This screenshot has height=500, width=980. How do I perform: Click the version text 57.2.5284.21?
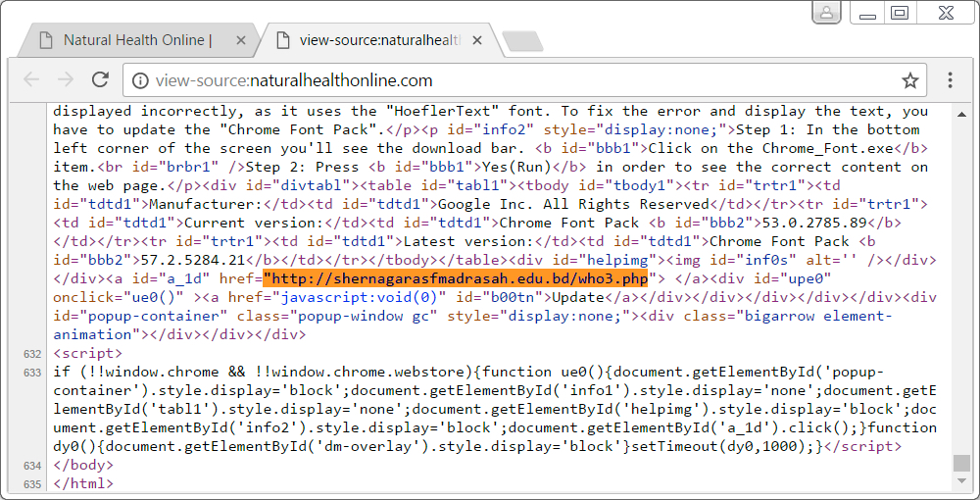click(194, 260)
